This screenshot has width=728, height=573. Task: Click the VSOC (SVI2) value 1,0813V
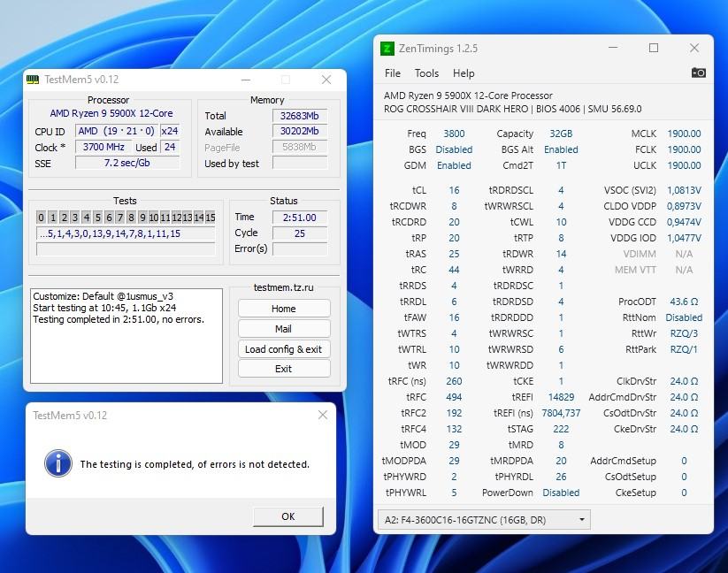click(x=684, y=190)
